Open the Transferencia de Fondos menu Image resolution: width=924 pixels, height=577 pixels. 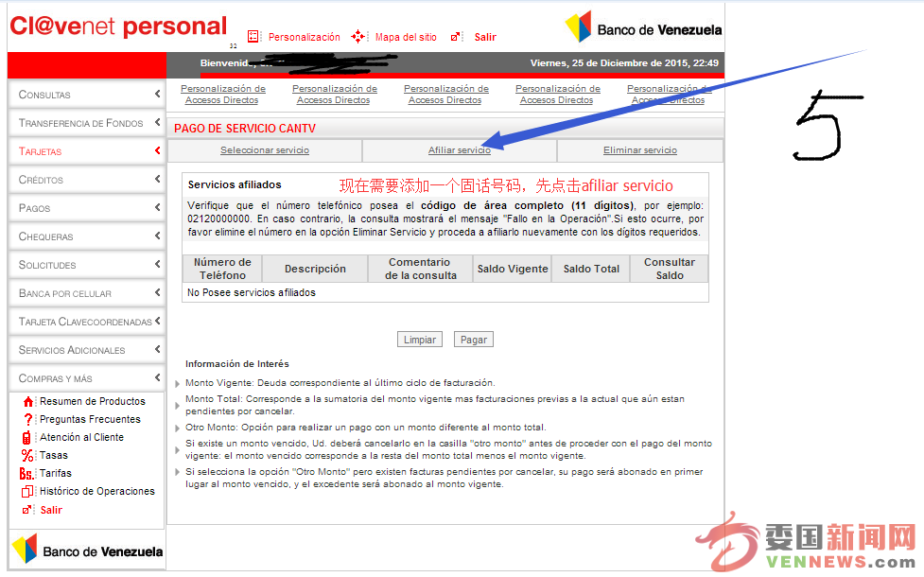(x=87, y=123)
